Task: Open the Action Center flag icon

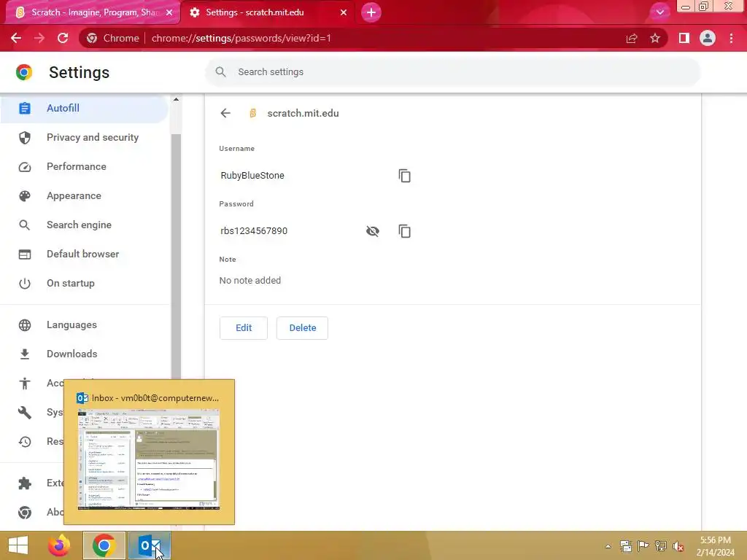Action: click(643, 546)
